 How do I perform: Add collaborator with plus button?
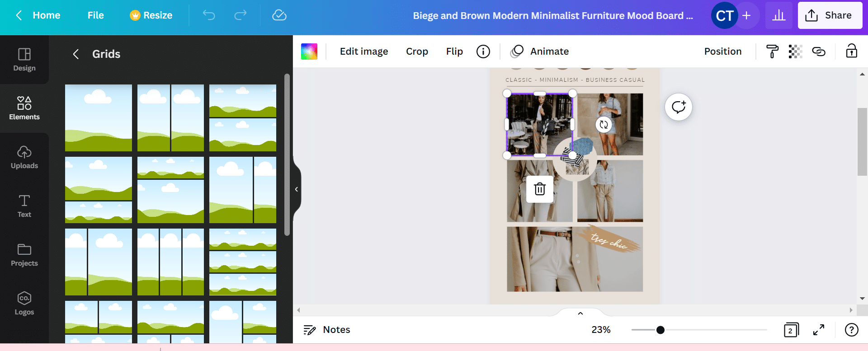click(747, 15)
